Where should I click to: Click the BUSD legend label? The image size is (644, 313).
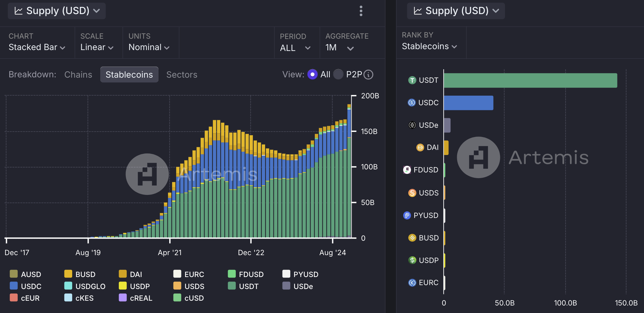pyautogui.click(x=85, y=274)
